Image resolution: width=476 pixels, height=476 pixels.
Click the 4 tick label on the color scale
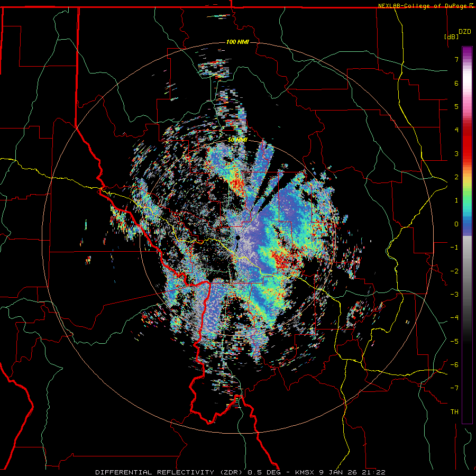[456, 130]
